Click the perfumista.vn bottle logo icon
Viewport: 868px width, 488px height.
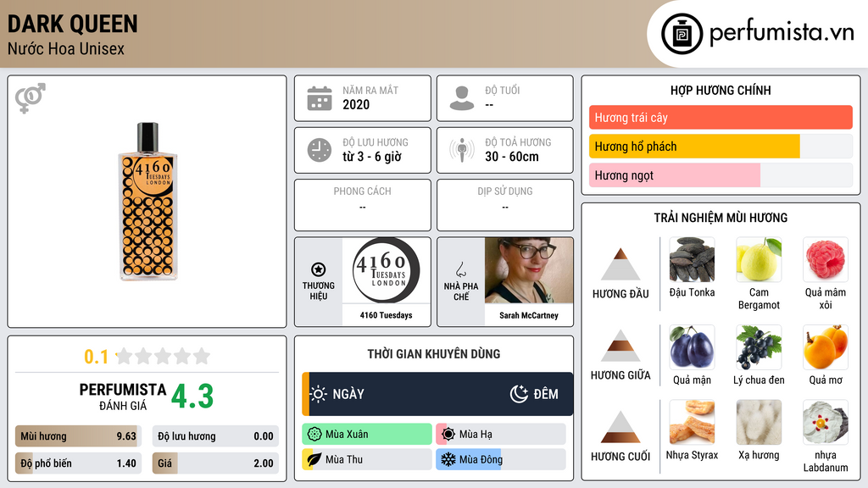682,34
